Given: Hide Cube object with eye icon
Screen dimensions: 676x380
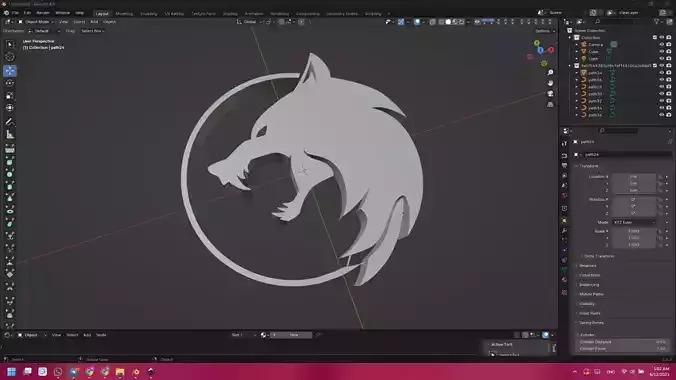Looking at the screenshot, I should pos(662,51).
